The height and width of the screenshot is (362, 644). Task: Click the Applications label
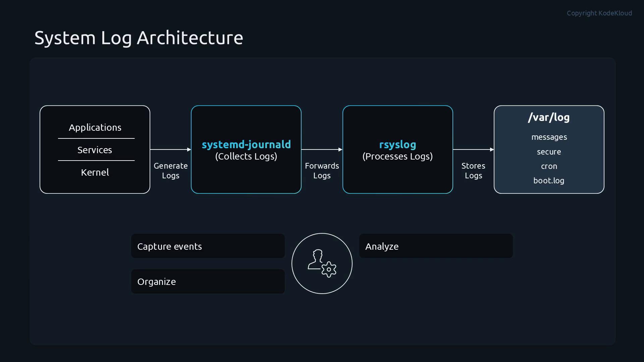point(95,128)
